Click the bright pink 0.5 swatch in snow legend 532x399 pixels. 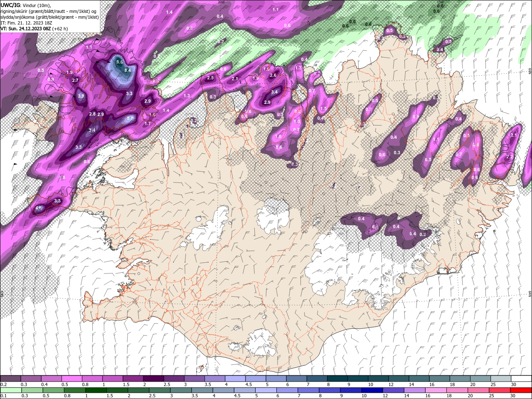coord(71,379)
